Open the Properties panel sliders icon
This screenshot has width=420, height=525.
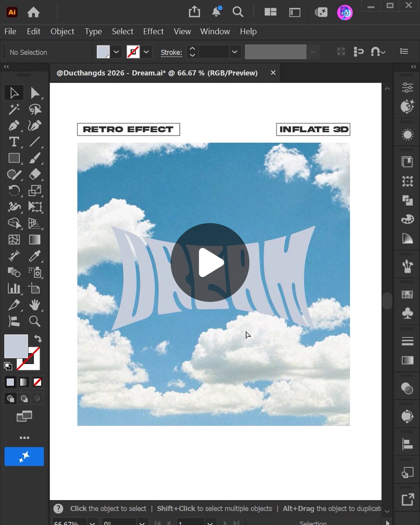tap(407, 87)
